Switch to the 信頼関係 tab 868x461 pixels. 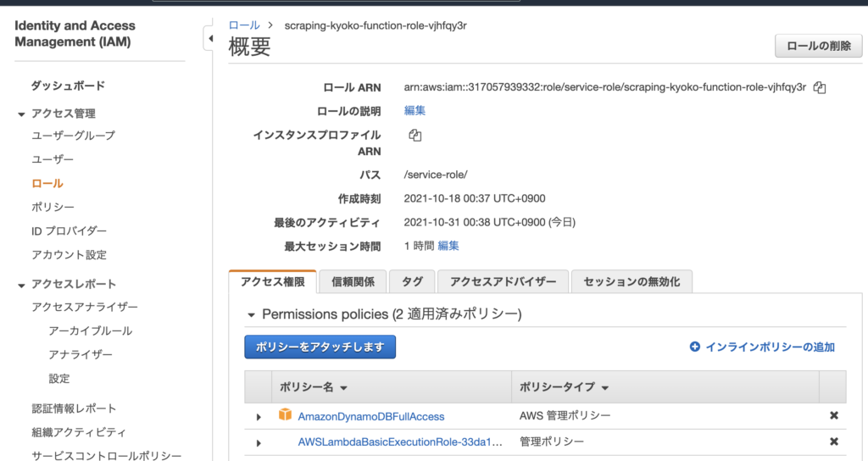click(353, 281)
